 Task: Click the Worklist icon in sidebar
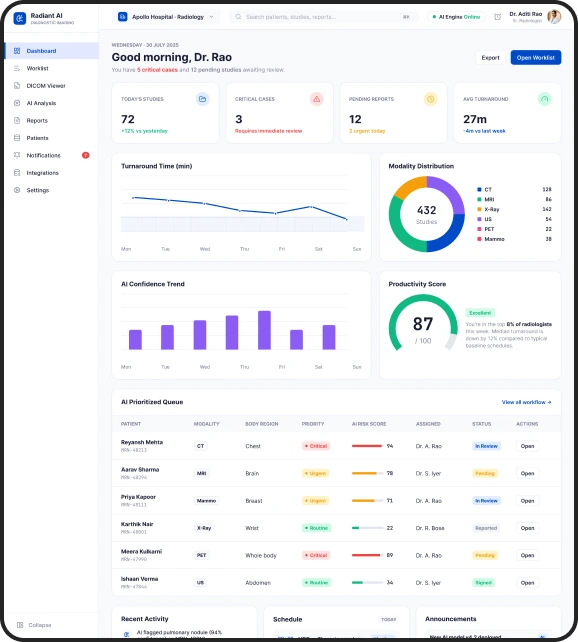click(x=17, y=68)
